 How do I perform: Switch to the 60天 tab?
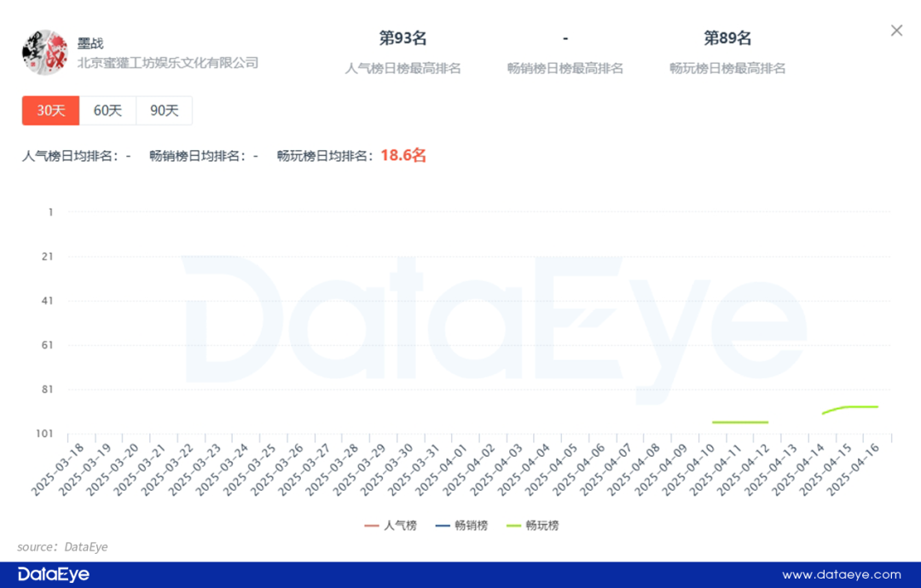point(107,110)
